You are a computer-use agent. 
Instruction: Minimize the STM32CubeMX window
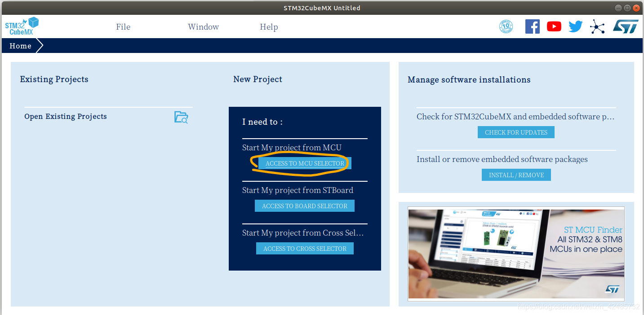618,8
